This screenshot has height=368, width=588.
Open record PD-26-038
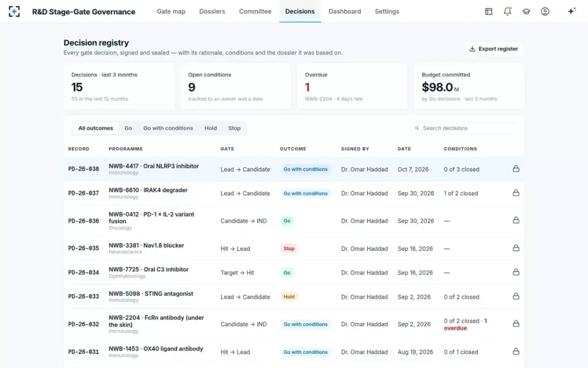pyautogui.click(x=84, y=169)
